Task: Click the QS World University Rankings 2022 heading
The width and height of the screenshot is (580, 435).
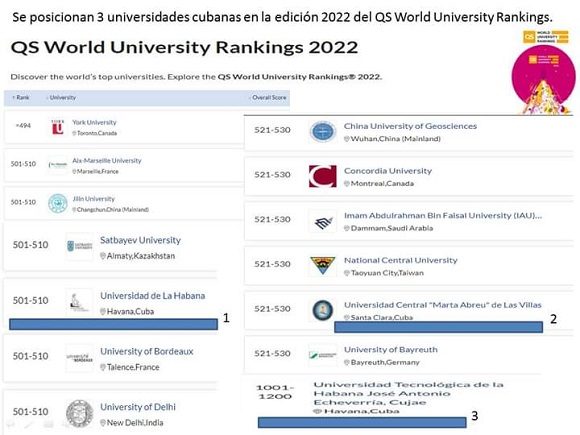Action: (184, 47)
